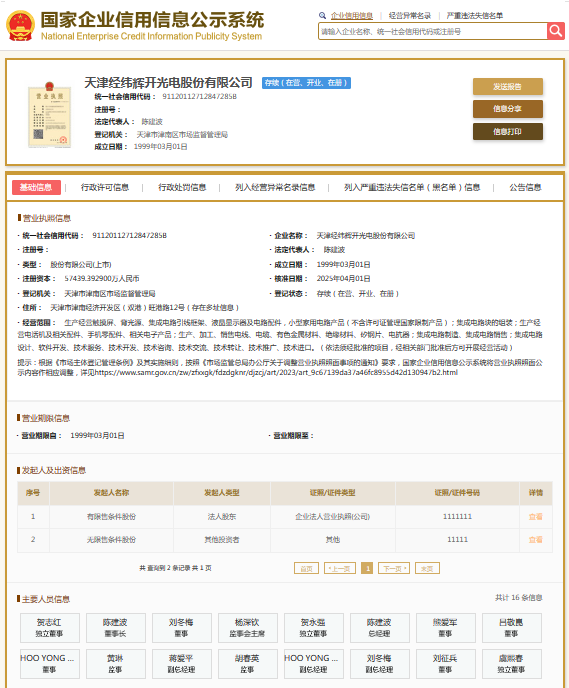Open personnel card 刘冬梅 董事
Screen dimensions: 569x688
(x=182, y=628)
